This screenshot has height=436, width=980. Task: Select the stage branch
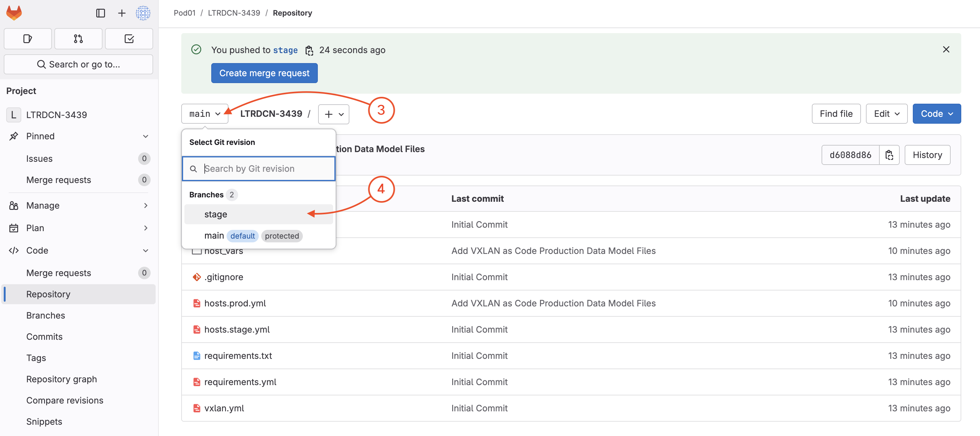[216, 214]
